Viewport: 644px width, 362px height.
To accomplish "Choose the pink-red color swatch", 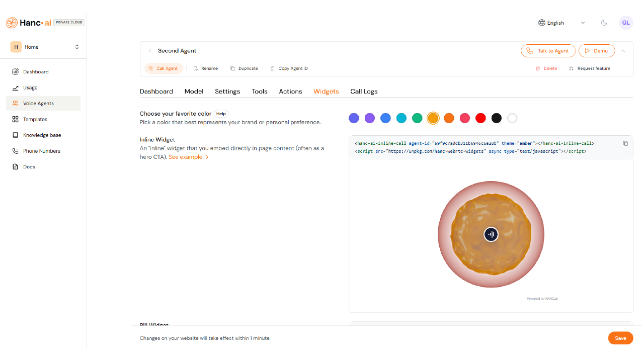I will point(465,118).
